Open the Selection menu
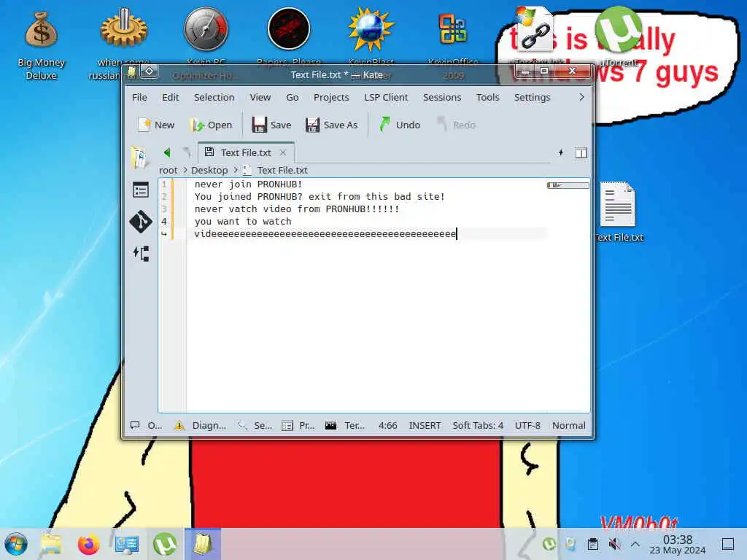The image size is (747, 560). [214, 97]
